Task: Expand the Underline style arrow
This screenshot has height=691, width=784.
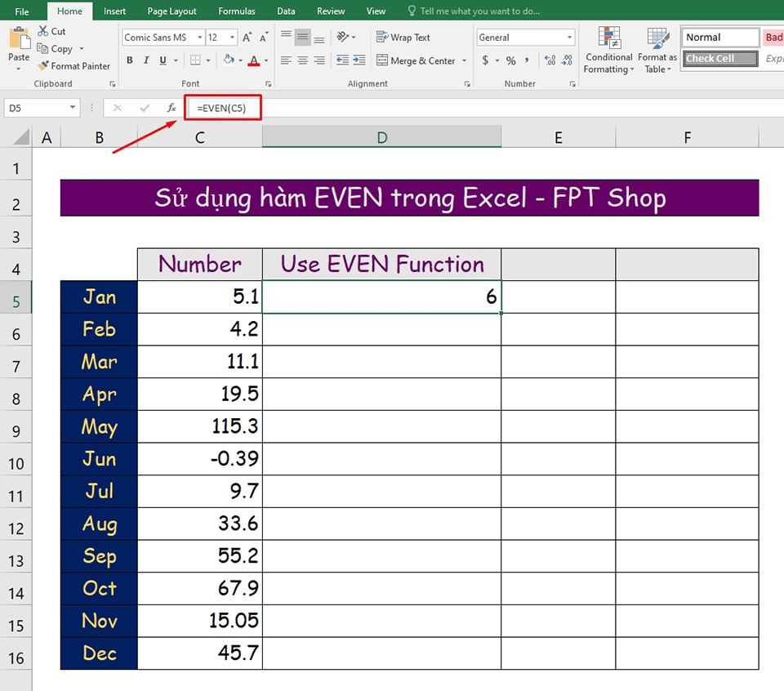Action: click(x=176, y=60)
